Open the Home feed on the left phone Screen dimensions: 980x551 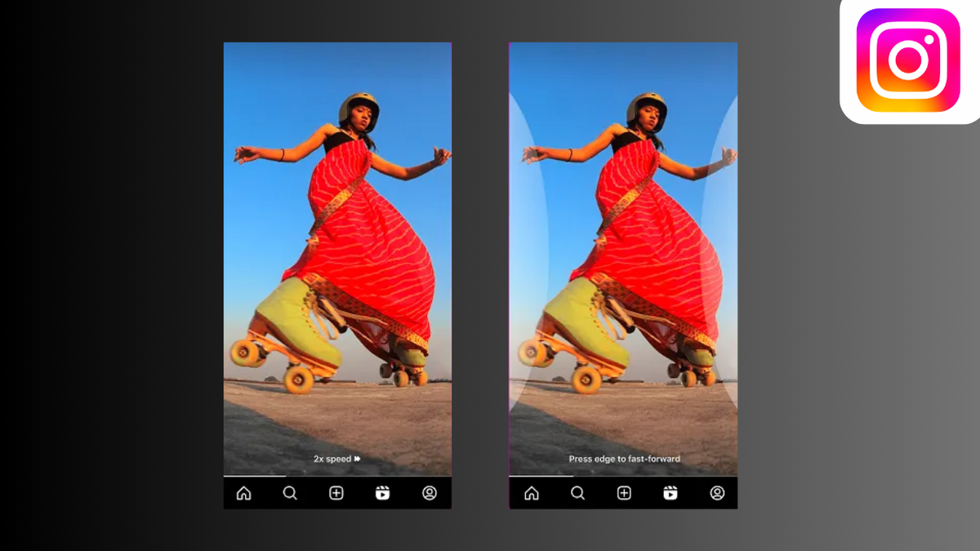coord(243,493)
